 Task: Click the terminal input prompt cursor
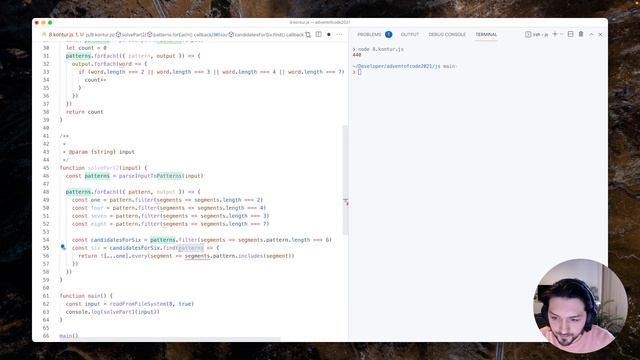tap(360, 72)
